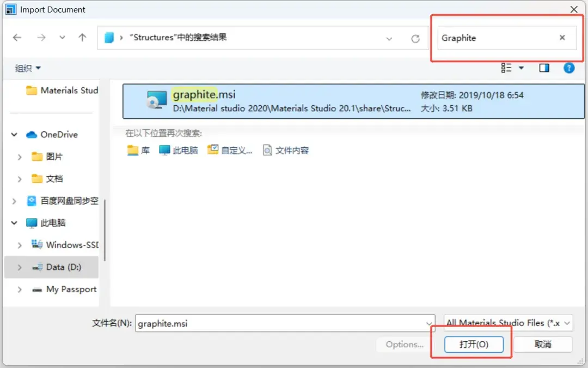This screenshot has height=368, width=588.
Task: Click the Back navigation arrow
Action: tap(17, 38)
